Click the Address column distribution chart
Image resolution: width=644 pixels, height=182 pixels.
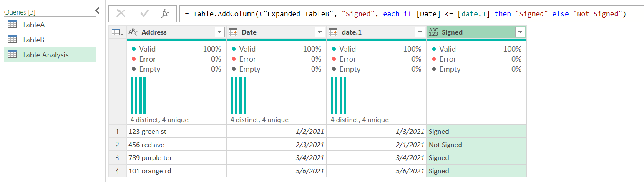click(138, 95)
